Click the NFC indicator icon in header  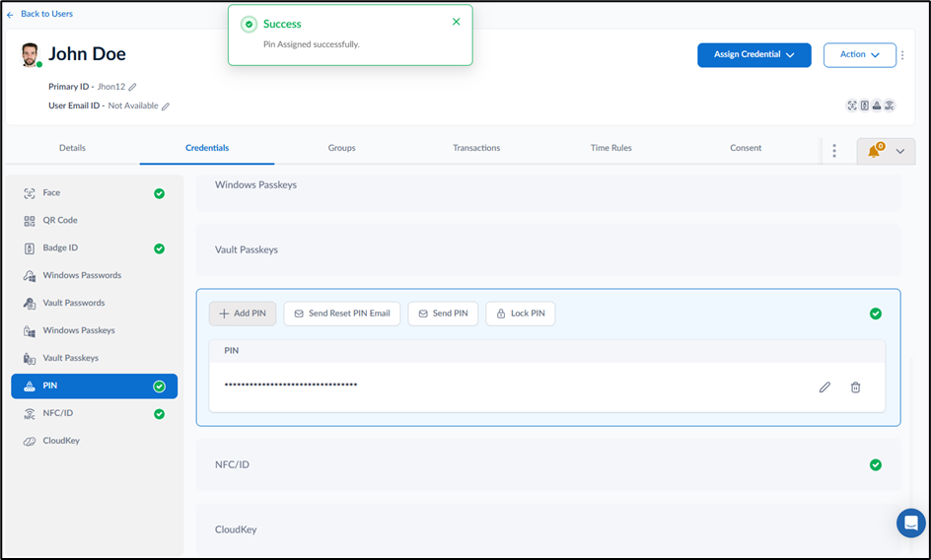click(889, 105)
